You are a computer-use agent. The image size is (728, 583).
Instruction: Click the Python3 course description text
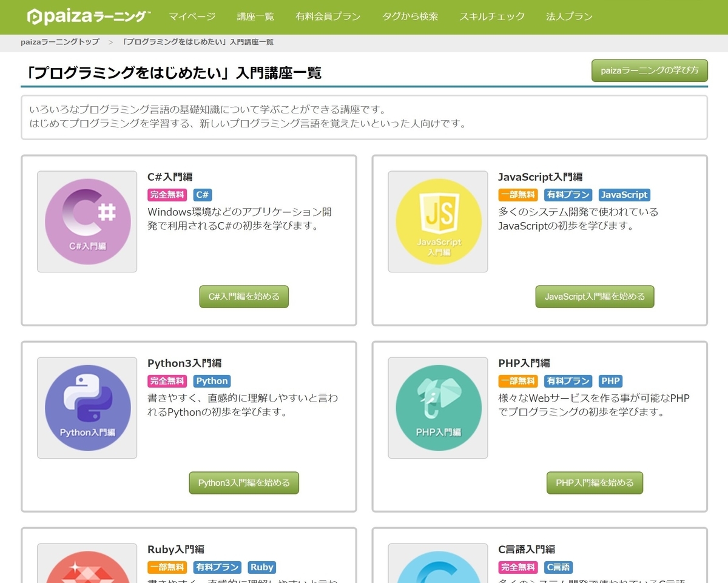tap(243, 405)
